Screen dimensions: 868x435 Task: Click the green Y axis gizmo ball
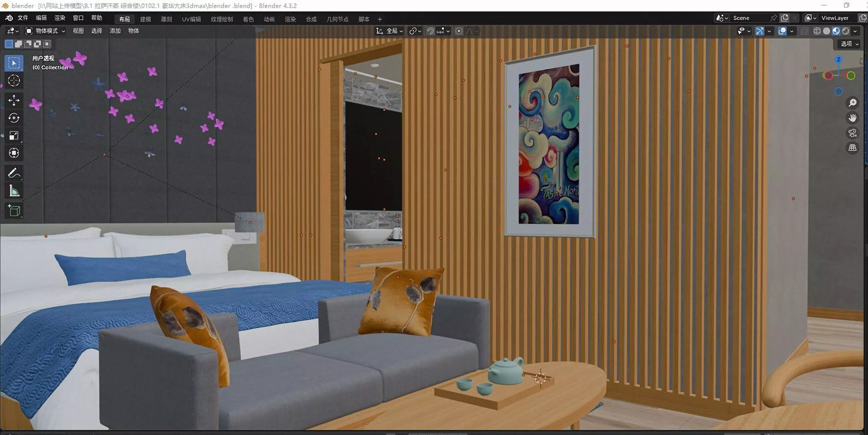[x=851, y=76]
